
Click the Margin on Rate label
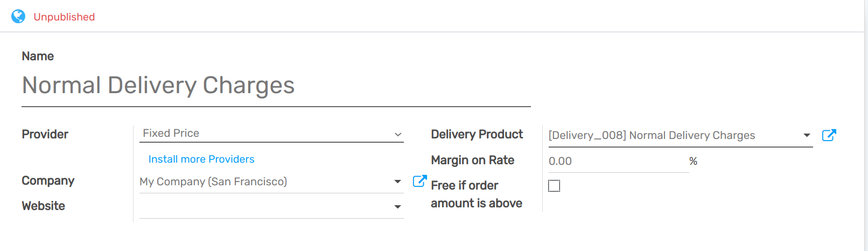coord(472,160)
